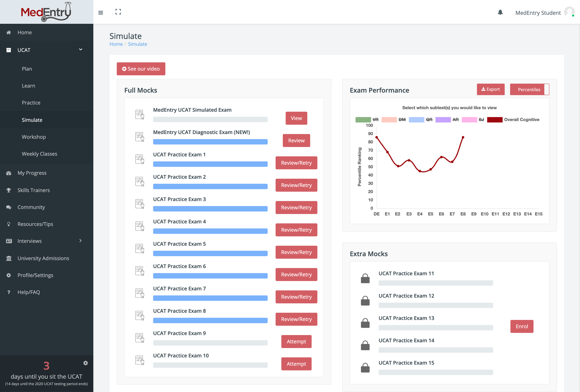Click the Profile/Settings gear icon
Viewport: 580px width, 392px height.
pos(9,275)
